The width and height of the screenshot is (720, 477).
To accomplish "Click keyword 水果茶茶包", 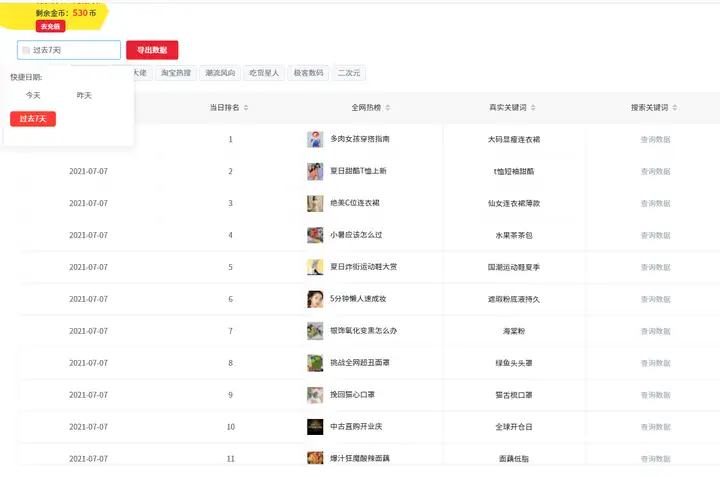I will (514, 235).
